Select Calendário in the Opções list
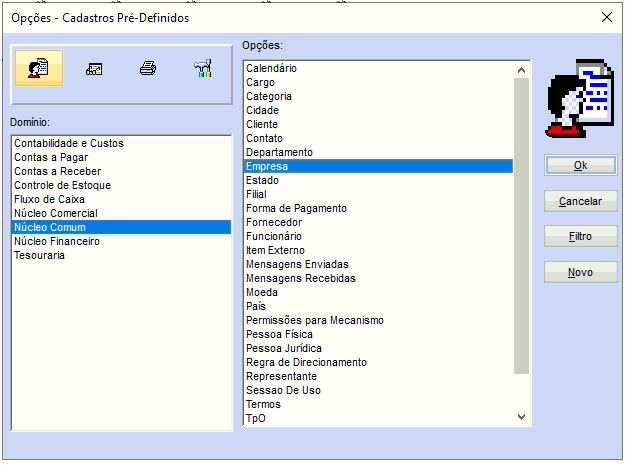Screen dimensions: 626x465 271,68
